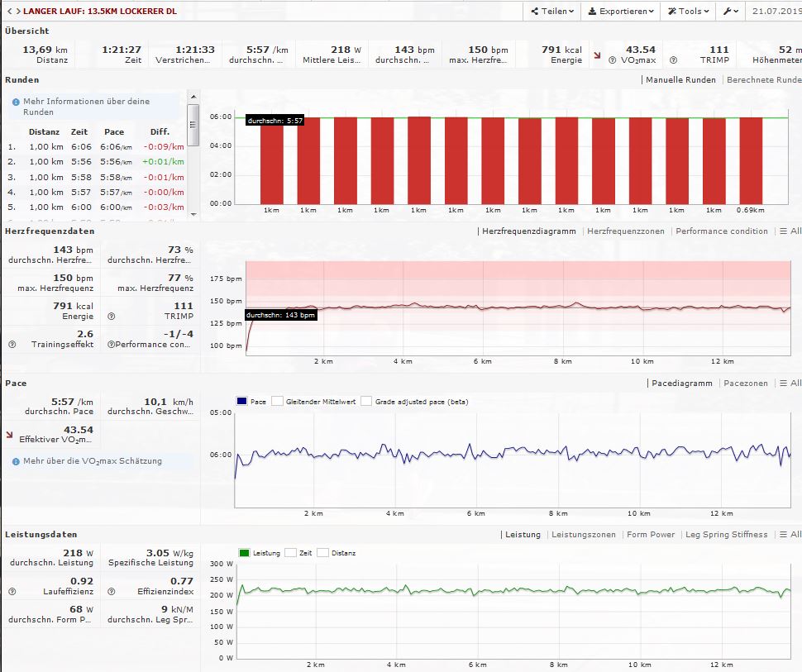Click help icon beside Trainingseffekt
The image size is (802, 672).
12,344
